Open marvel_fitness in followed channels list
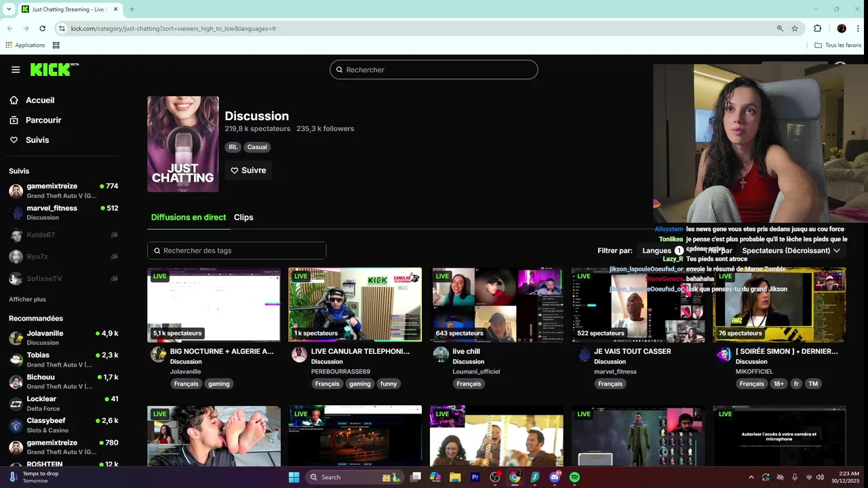868x488 pixels. [64, 212]
